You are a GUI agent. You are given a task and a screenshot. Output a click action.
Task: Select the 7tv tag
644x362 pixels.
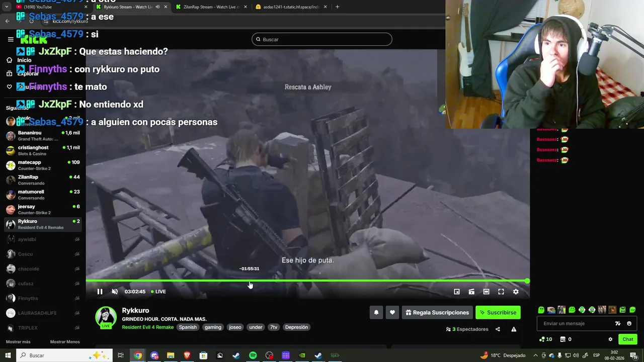click(x=274, y=327)
